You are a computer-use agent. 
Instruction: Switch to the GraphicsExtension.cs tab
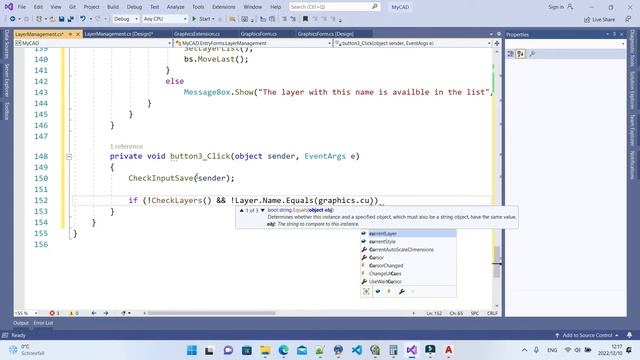[x=197, y=34]
